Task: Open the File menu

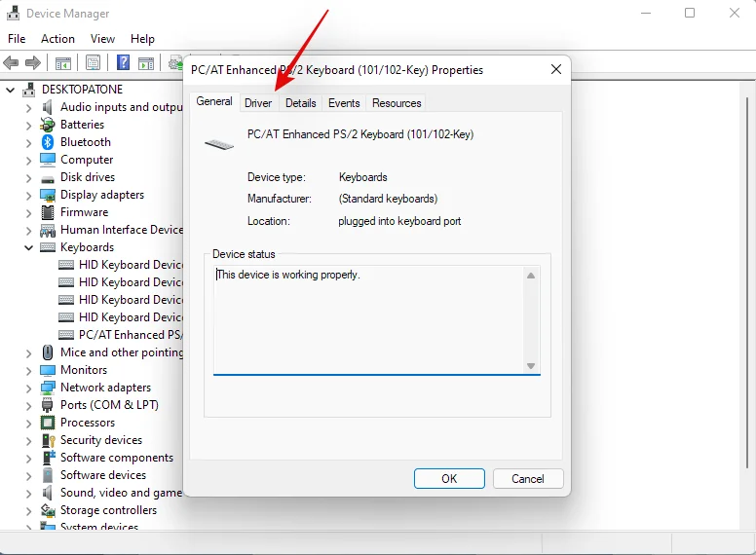Action: pos(17,39)
